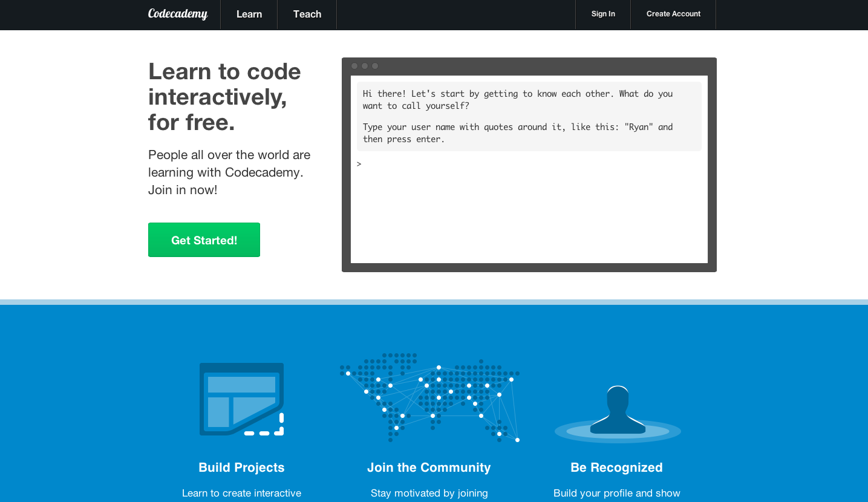Click the world map community graphic
868x502 pixels.
pyautogui.click(x=429, y=397)
